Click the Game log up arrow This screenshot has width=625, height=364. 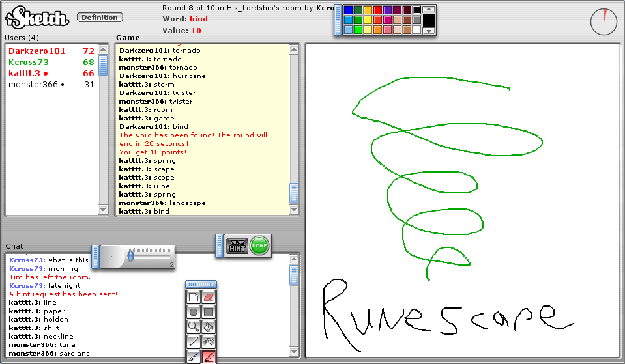(x=294, y=49)
